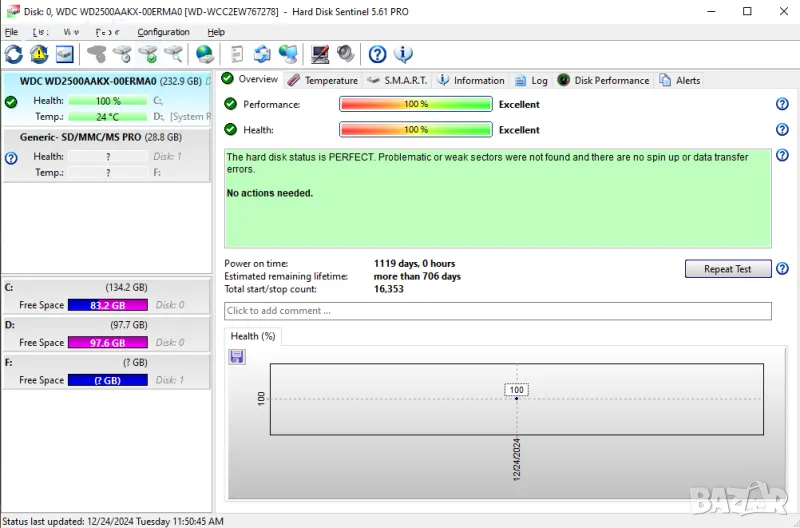Click the speaker toolbar icon
Viewport: 800px width, 528px height.
(346, 54)
